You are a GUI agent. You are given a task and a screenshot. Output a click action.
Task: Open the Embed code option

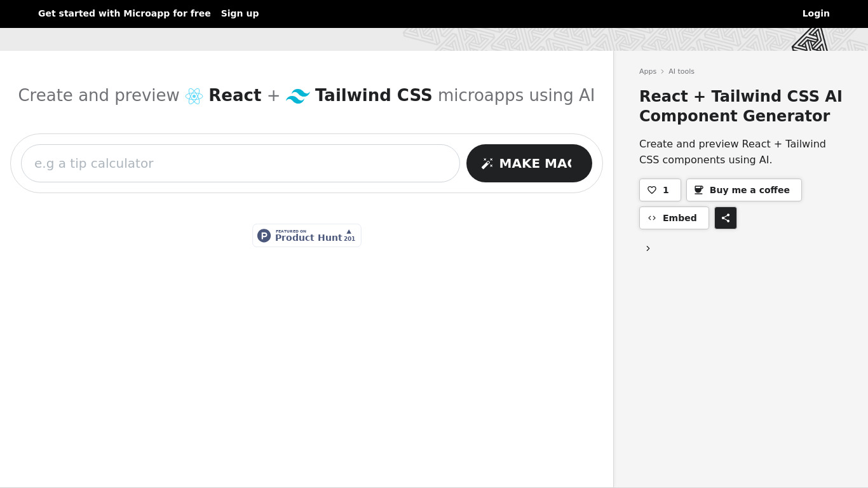[x=674, y=218]
